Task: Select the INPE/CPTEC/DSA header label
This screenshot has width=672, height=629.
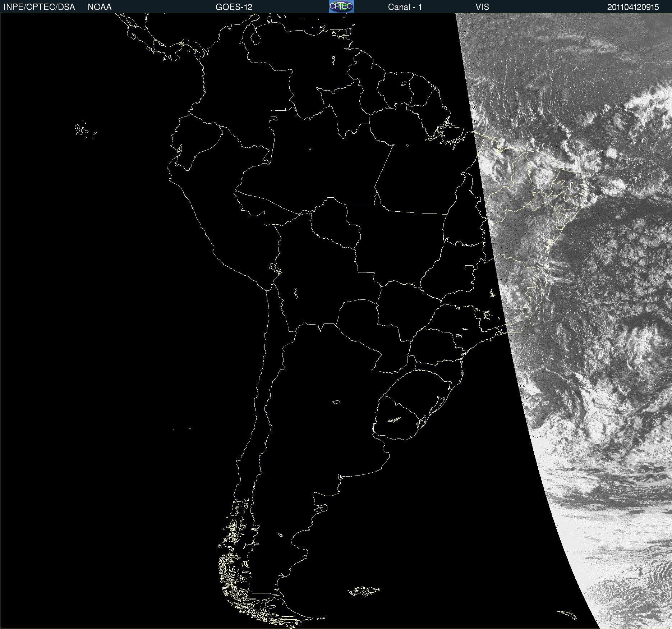Action: (39, 7)
